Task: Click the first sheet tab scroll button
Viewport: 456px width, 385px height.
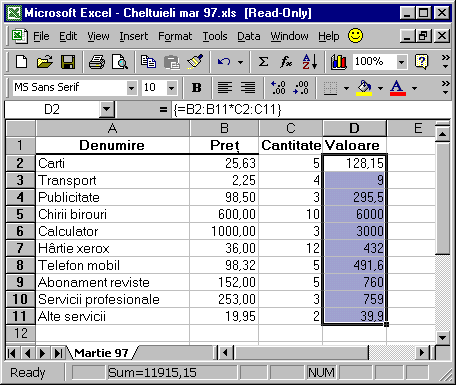Action: (x=11, y=353)
